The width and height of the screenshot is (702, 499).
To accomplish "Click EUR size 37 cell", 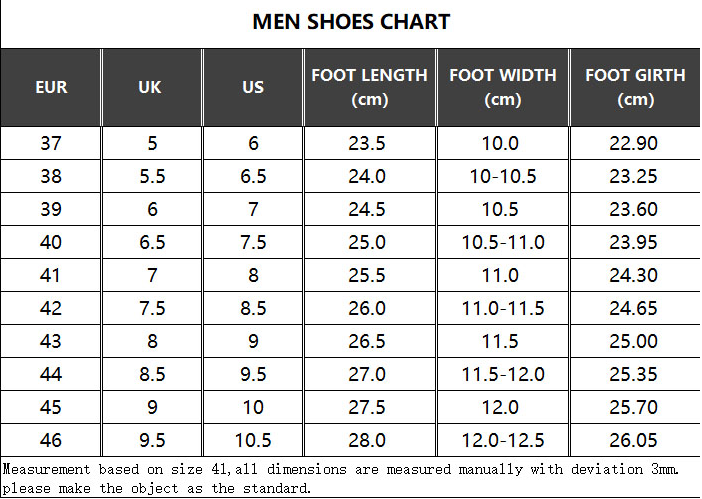I will 51,143.
